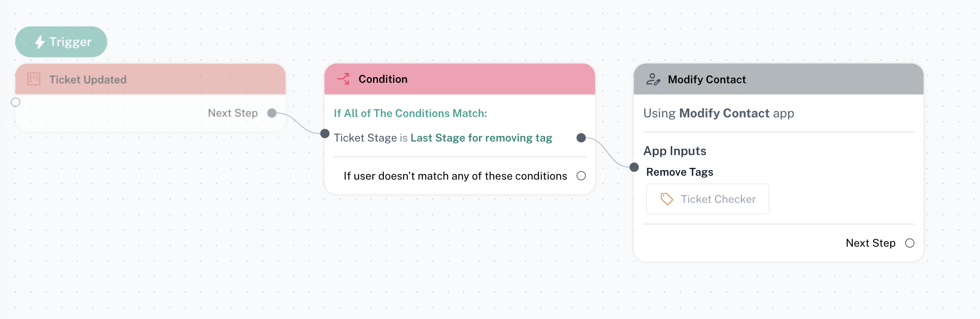The image size is (980, 319).
Task: Click the matched-condition output connector dot
Action: click(x=581, y=138)
